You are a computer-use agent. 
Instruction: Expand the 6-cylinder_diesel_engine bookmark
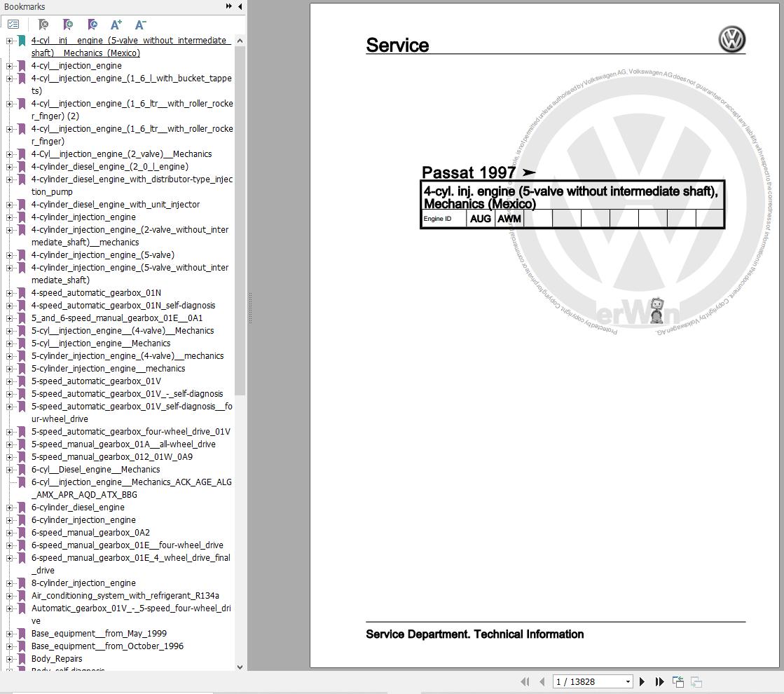coord(9,507)
